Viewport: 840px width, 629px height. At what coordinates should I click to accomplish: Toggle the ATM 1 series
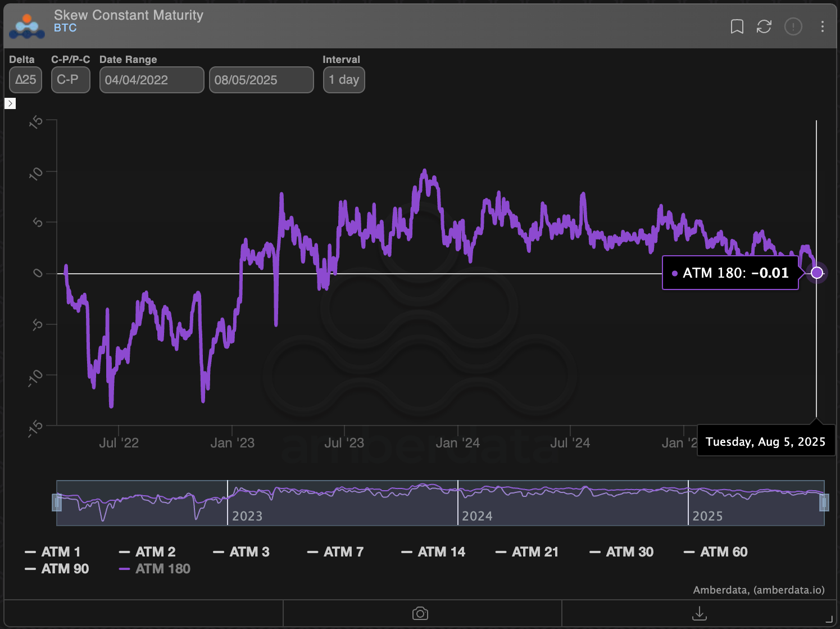click(x=60, y=551)
